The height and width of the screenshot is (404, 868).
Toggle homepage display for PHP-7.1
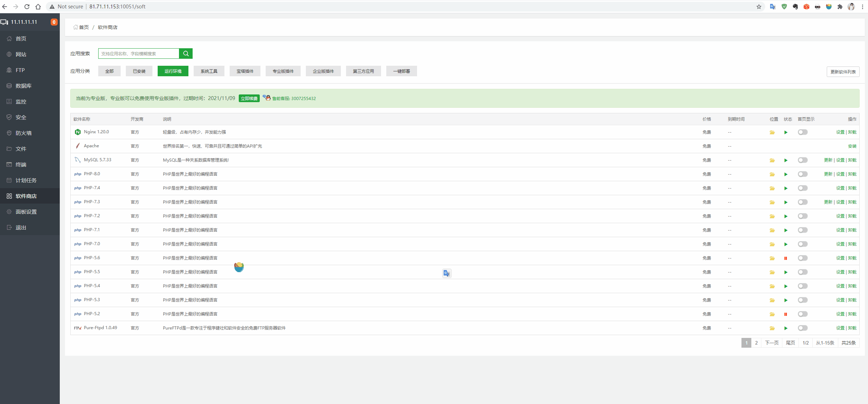pos(803,230)
